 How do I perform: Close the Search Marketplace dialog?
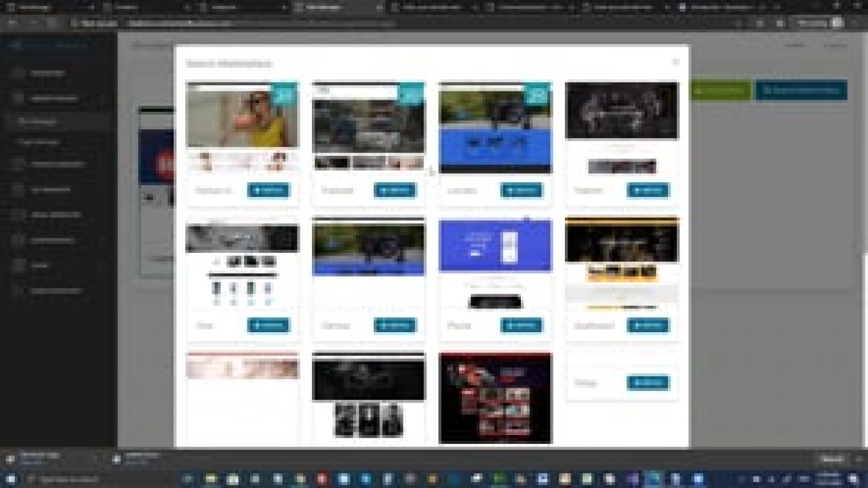click(676, 61)
